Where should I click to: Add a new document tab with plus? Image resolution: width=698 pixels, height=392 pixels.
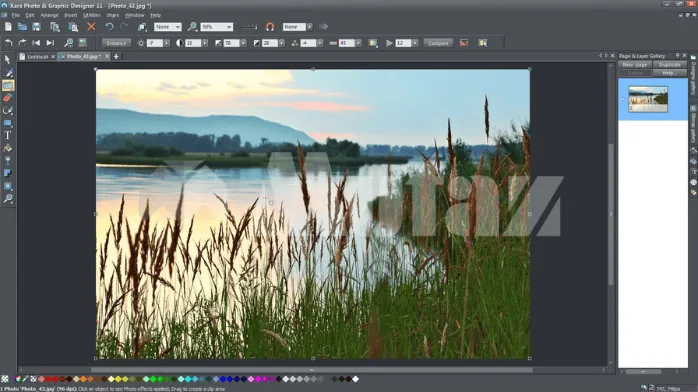pos(116,57)
